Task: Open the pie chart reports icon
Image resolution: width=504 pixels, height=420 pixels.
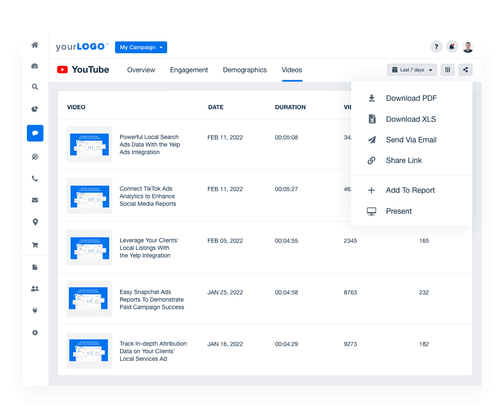Action: (35, 109)
